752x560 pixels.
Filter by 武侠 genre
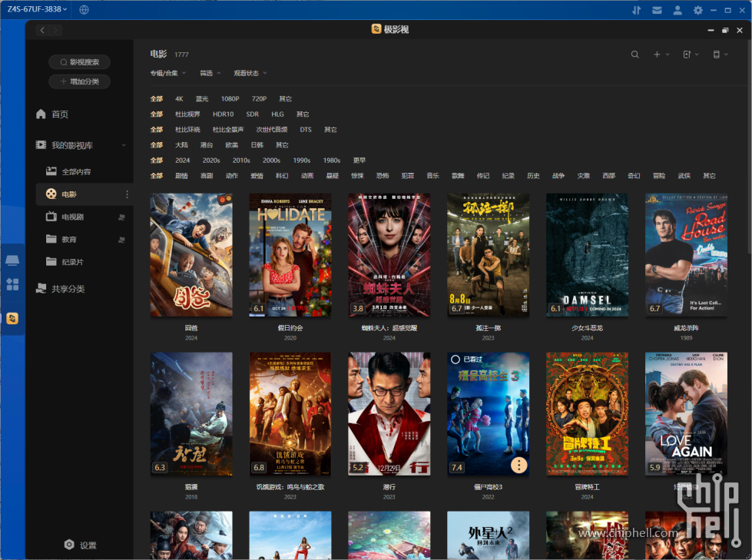[684, 175]
